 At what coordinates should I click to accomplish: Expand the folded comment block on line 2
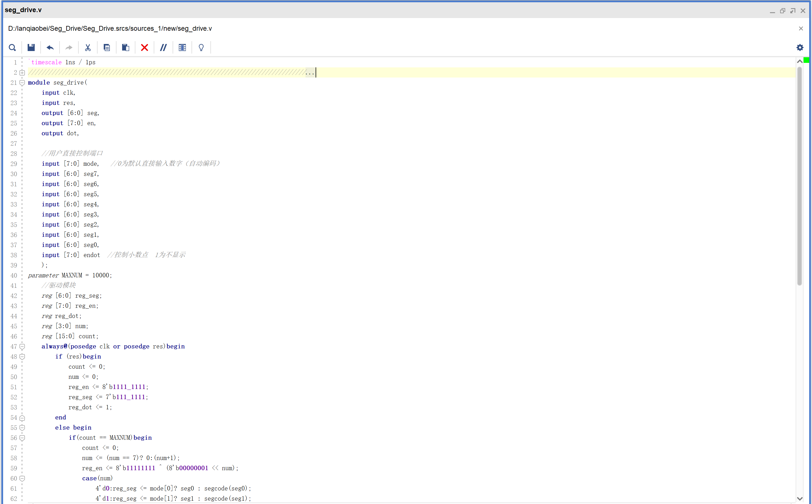coord(22,73)
